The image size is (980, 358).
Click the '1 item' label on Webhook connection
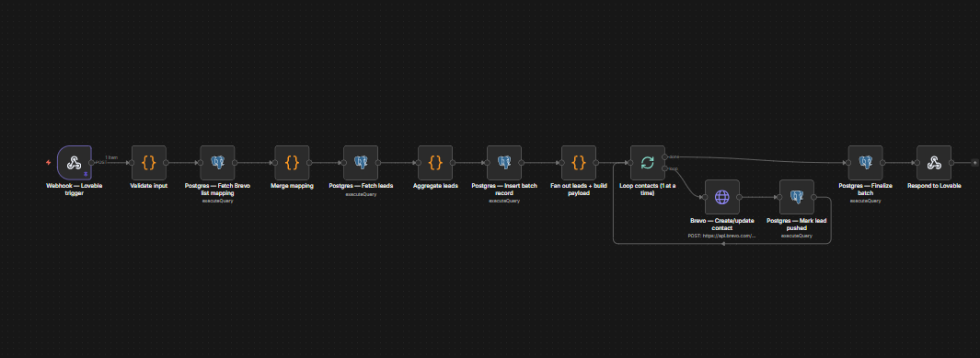(111, 157)
